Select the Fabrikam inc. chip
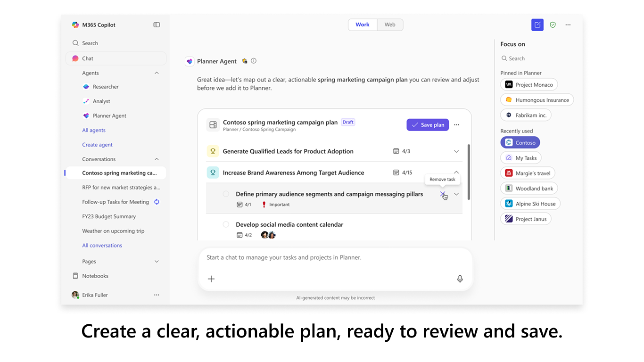 coord(526,115)
